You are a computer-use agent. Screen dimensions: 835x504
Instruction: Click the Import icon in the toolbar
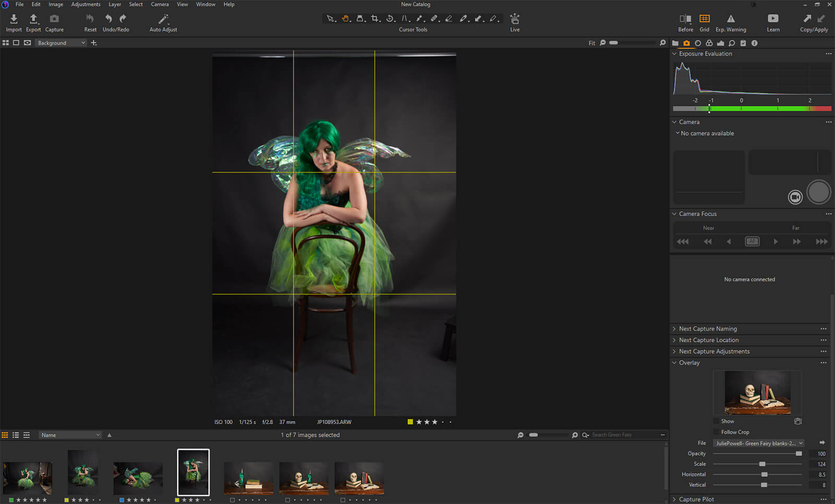tap(14, 19)
